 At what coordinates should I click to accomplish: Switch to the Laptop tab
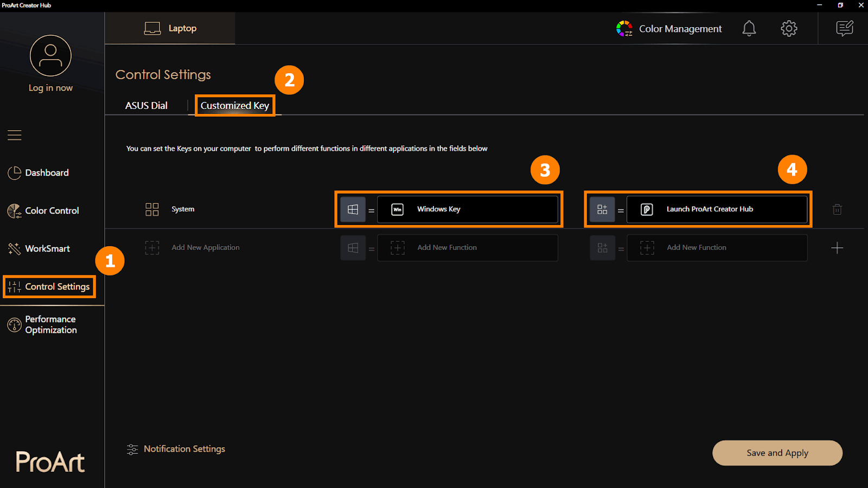click(170, 28)
